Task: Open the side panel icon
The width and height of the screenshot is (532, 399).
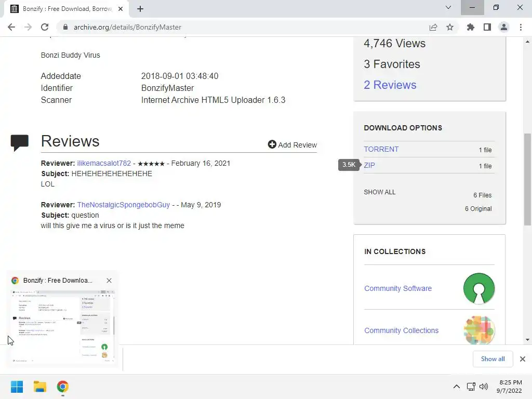Action: [x=487, y=27]
